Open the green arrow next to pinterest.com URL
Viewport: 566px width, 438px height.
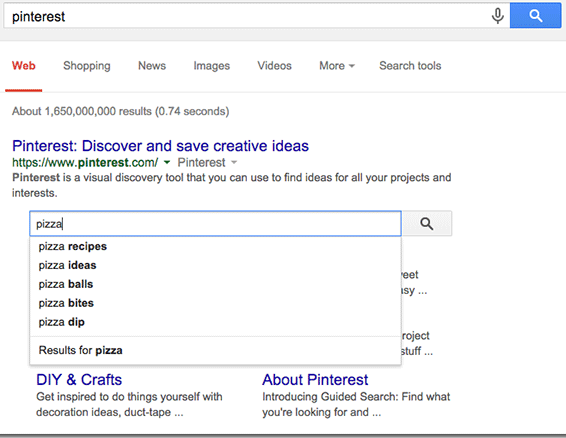coord(167,162)
